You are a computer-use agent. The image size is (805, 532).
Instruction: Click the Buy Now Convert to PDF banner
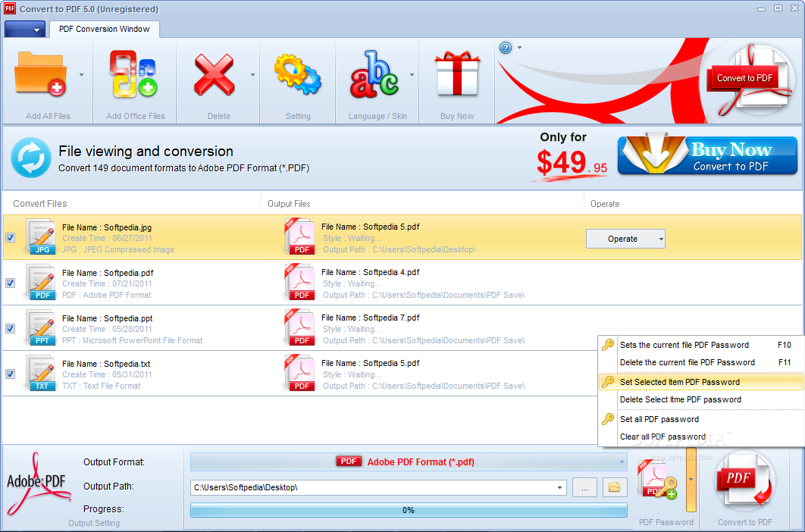(x=707, y=155)
